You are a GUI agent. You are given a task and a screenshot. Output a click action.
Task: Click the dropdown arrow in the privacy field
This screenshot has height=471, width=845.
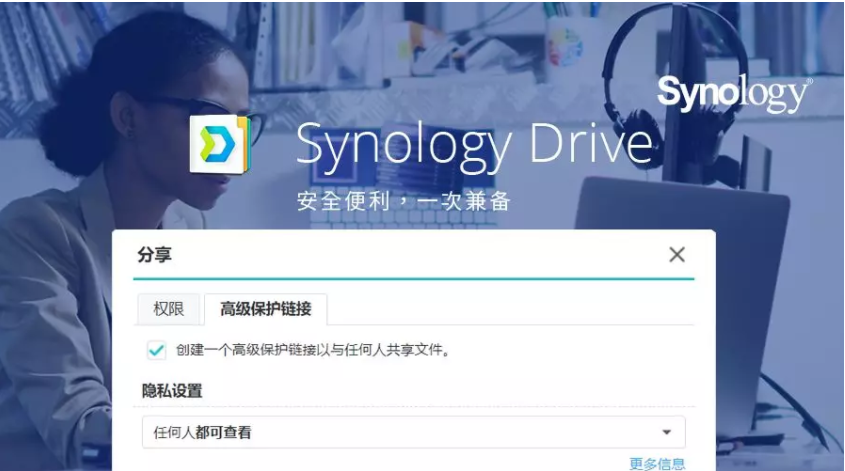(x=667, y=432)
